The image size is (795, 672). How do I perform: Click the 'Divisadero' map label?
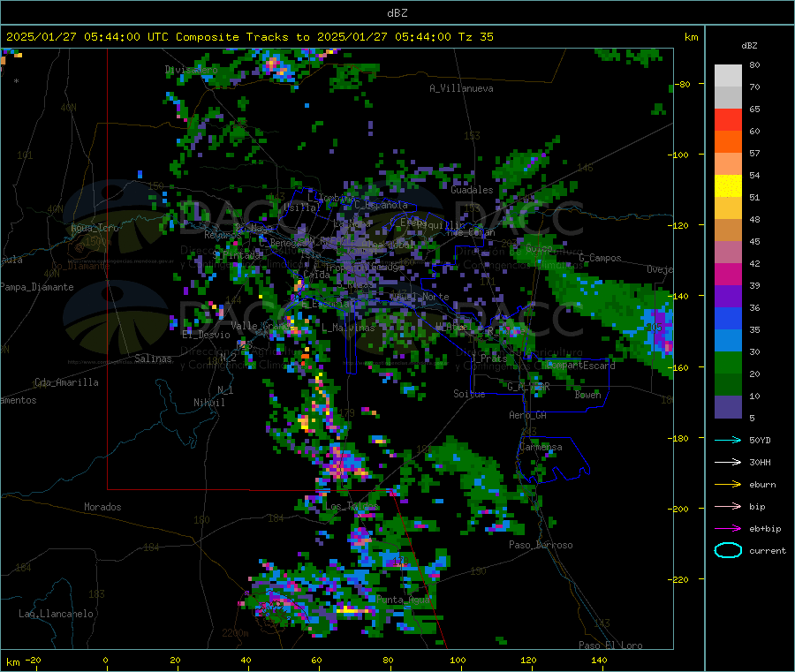[191, 70]
